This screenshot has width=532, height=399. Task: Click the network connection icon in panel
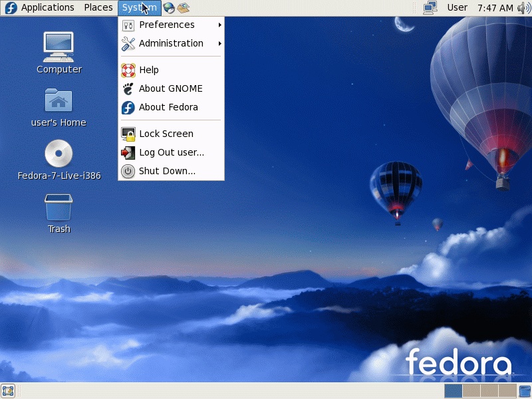coord(430,8)
